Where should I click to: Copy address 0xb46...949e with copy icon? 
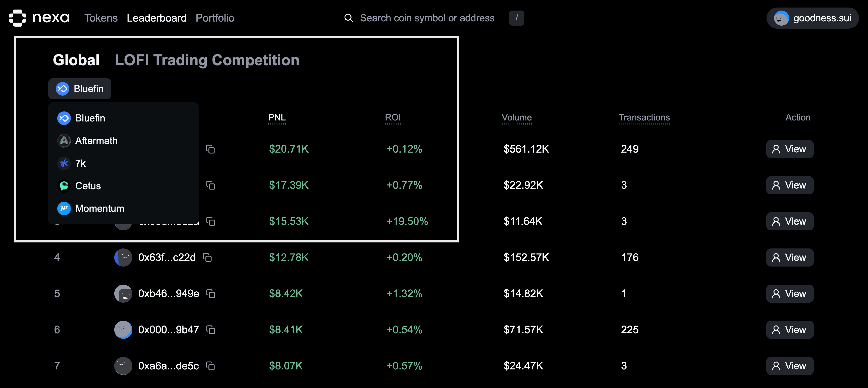[211, 294]
